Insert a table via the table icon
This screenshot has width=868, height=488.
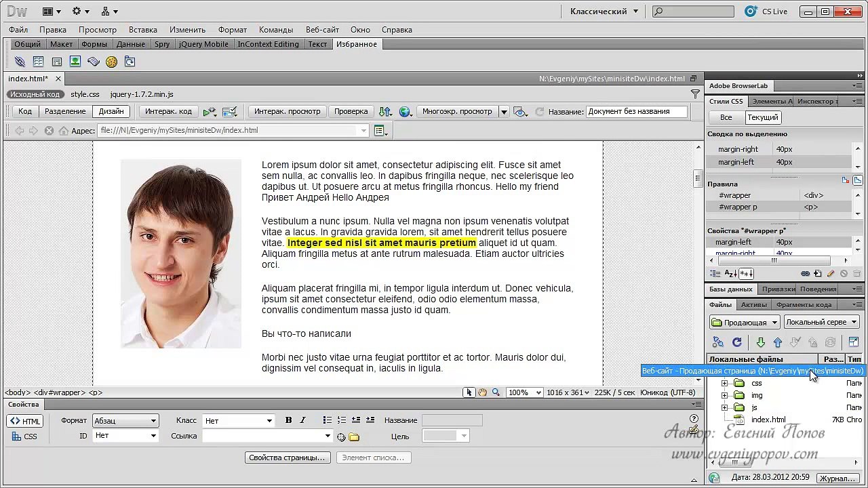click(x=38, y=62)
